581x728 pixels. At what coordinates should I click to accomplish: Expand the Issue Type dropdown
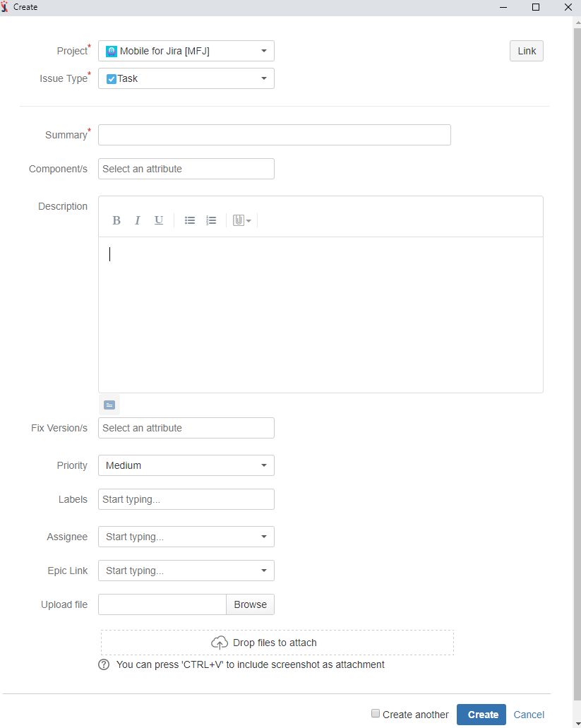click(186, 78)
